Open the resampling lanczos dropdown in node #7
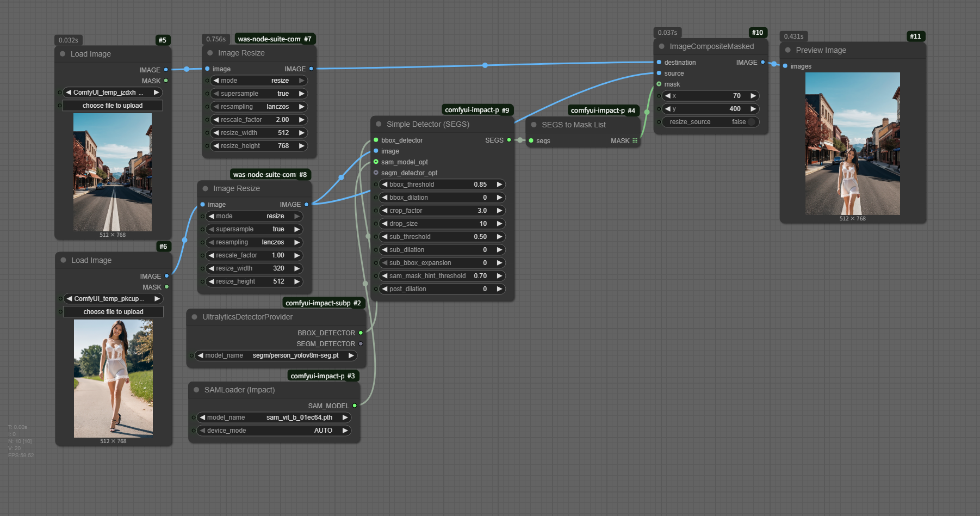This screenshot has width=980, height=516. (x=258, y=107)
